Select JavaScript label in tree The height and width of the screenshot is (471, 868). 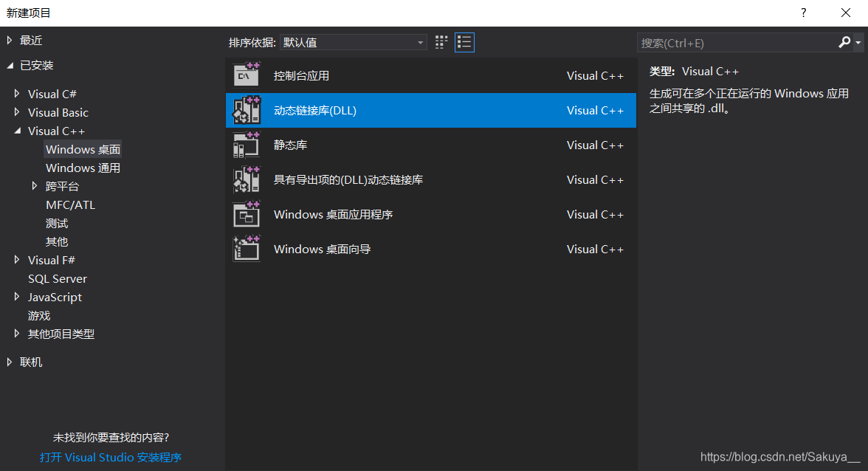click(55, 298)
